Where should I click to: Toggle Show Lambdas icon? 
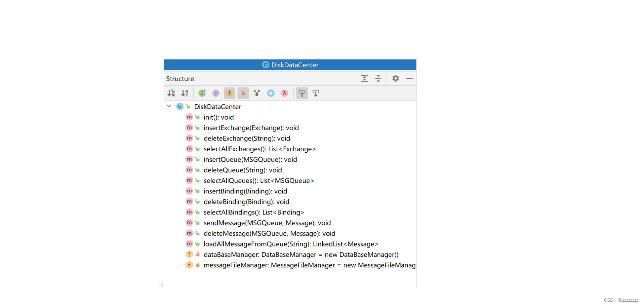click(285, 93)
